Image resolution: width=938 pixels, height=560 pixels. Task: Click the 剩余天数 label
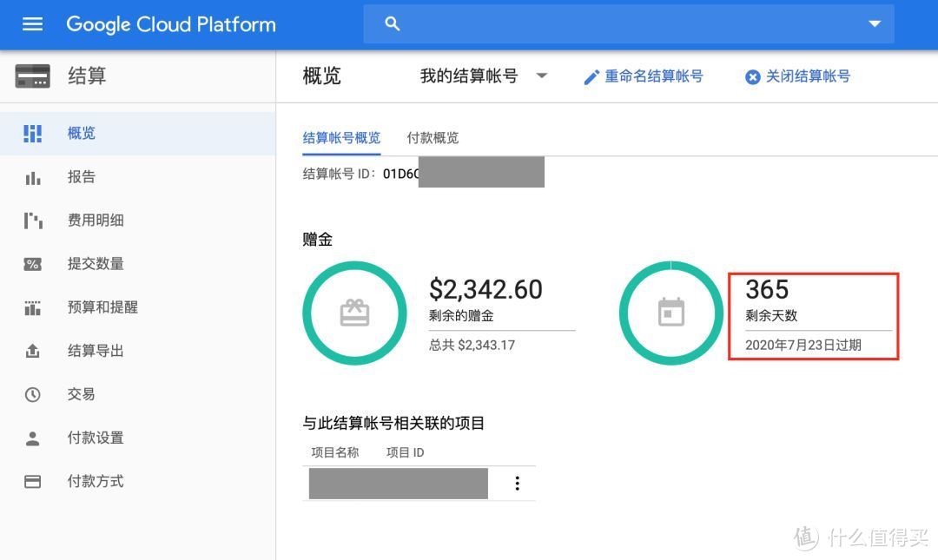point(771,316)
